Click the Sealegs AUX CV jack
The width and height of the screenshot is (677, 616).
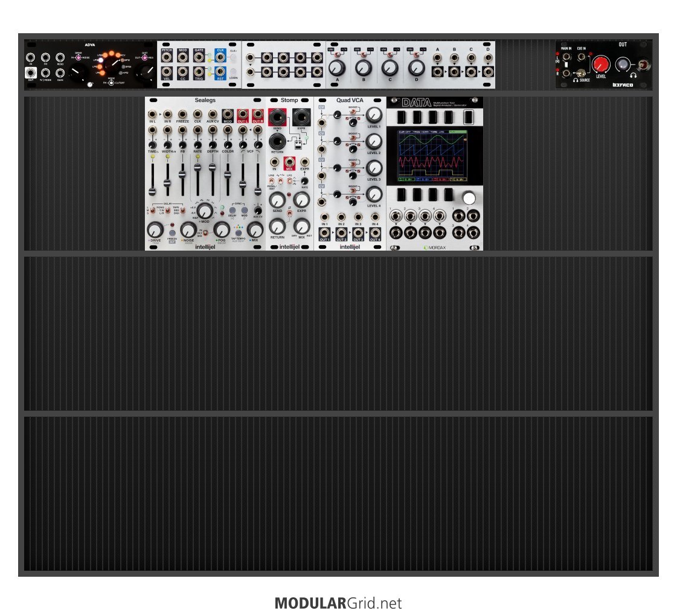pos(213,114)
